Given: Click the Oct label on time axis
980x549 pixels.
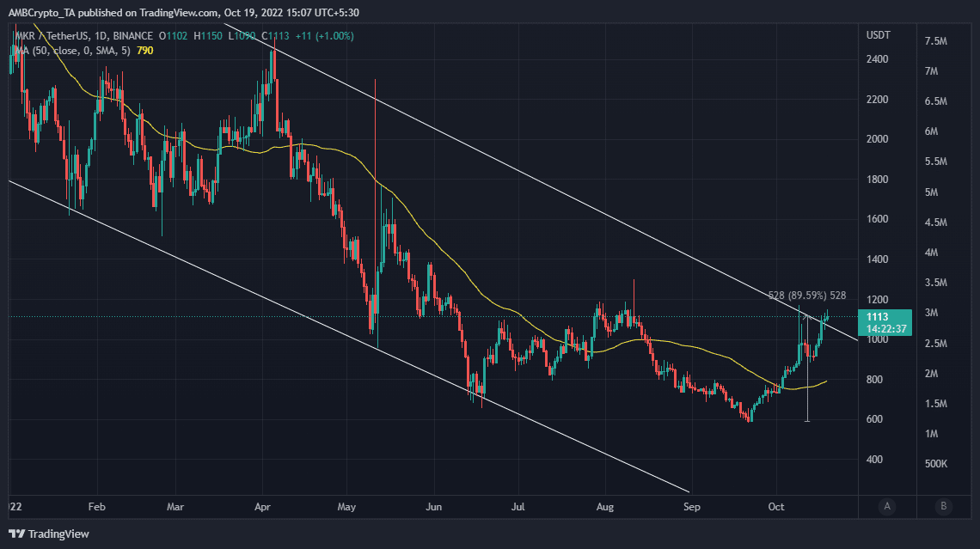Looking at the screenshot, I should [x=776, y=507].
